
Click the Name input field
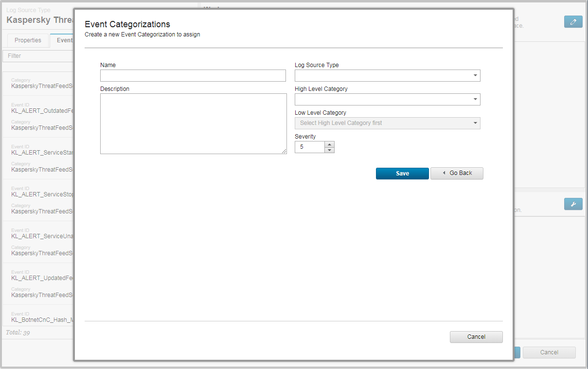click(193, 75)
